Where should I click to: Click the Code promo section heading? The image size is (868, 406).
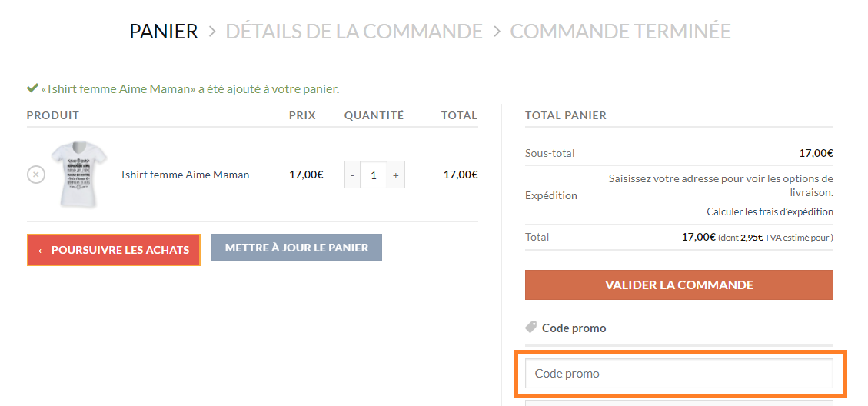tap(574, 328)
